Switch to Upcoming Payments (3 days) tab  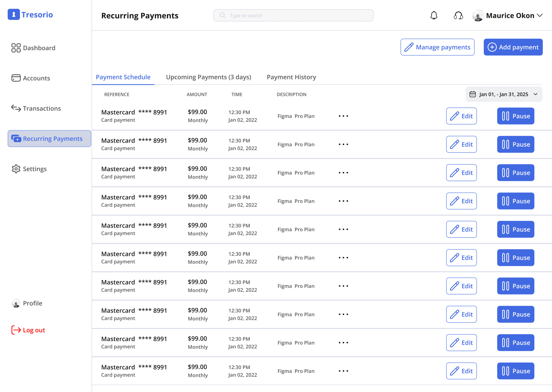tap(208, 77)
